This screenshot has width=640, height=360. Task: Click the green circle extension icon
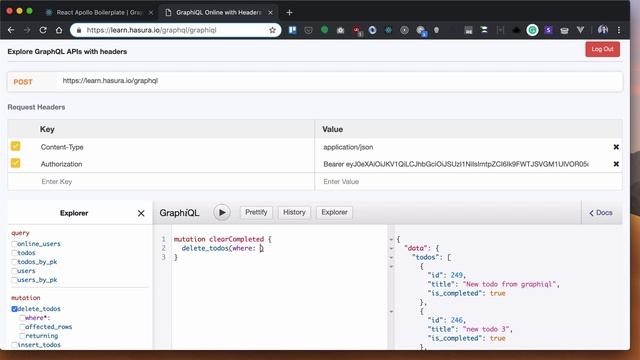324,29
